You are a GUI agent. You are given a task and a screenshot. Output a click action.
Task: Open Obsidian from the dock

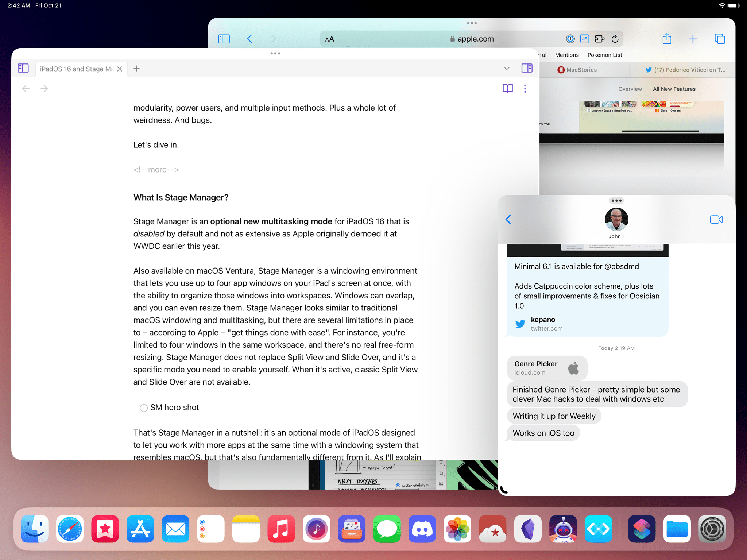pos(528,529)
